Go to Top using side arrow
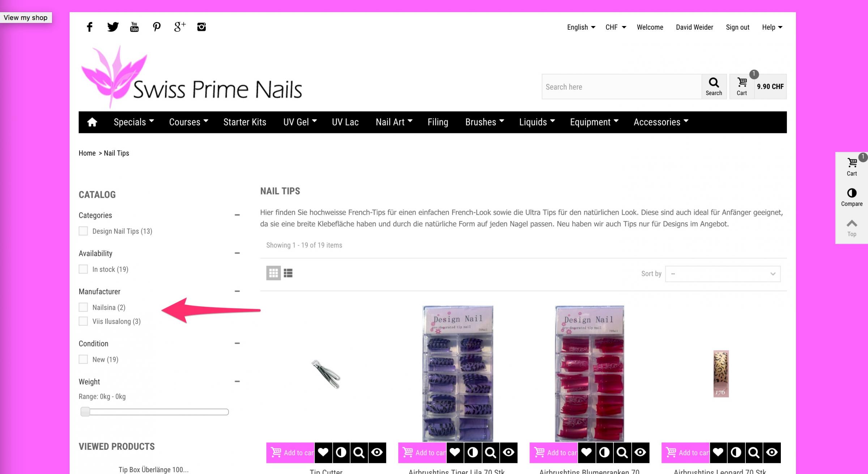 point(852,228)
